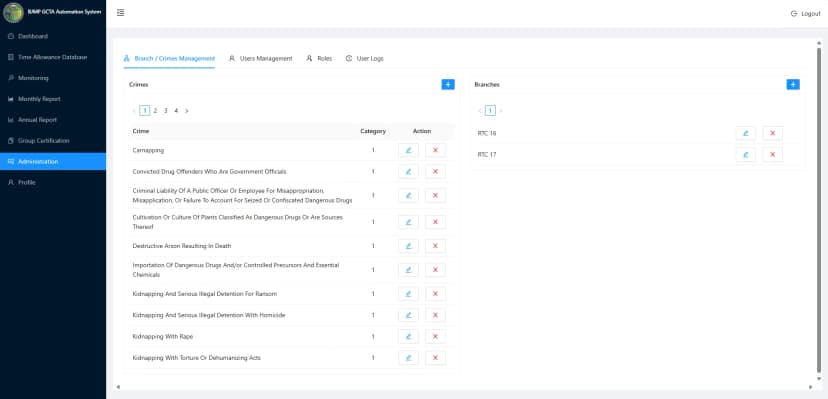Go to page 2 of Crimes
This screenshot has height=399, width=828.
[x=155, y=111]
